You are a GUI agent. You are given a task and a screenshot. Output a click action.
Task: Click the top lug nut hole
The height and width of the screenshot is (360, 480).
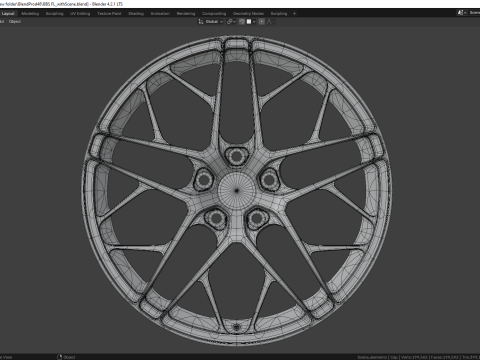[x=236, y=156]
